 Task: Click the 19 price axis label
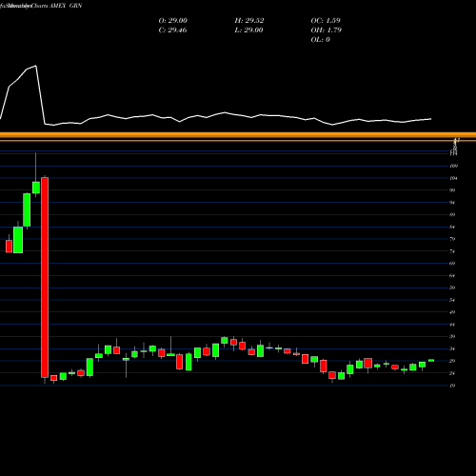point(452,386)
